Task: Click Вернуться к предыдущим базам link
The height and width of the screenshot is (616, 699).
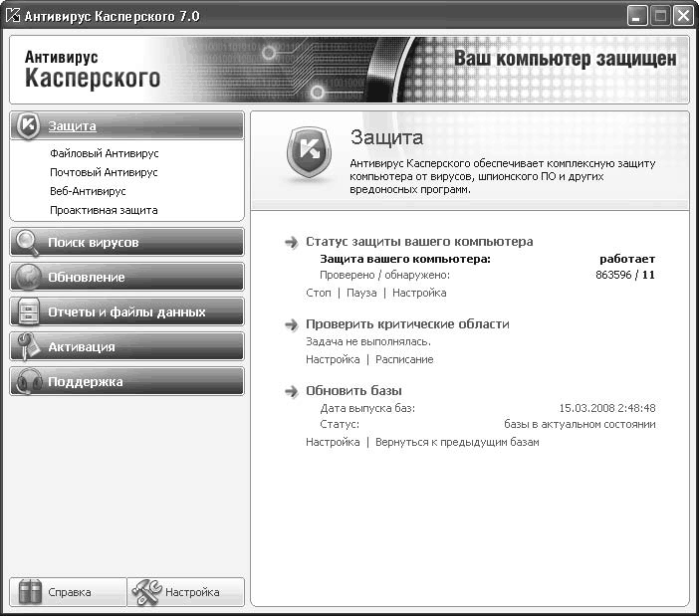Action: click(x=457, y=442)
